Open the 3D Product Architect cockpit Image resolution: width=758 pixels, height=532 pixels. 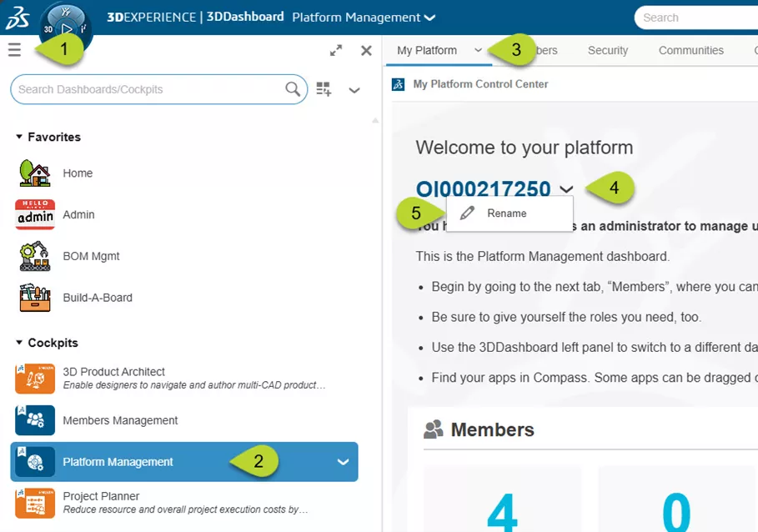tap(113, 372)
